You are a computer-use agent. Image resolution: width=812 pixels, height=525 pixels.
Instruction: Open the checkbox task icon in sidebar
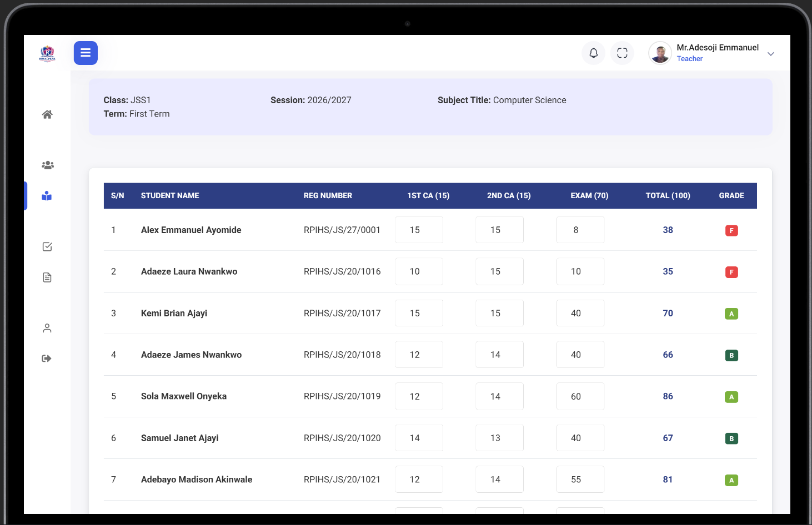click(47, 246)
